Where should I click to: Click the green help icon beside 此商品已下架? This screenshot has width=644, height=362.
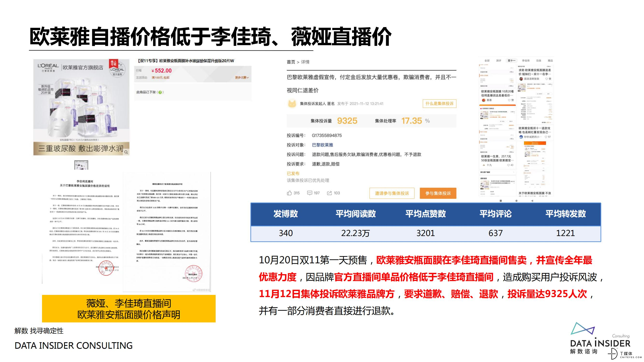click(160, 92)
